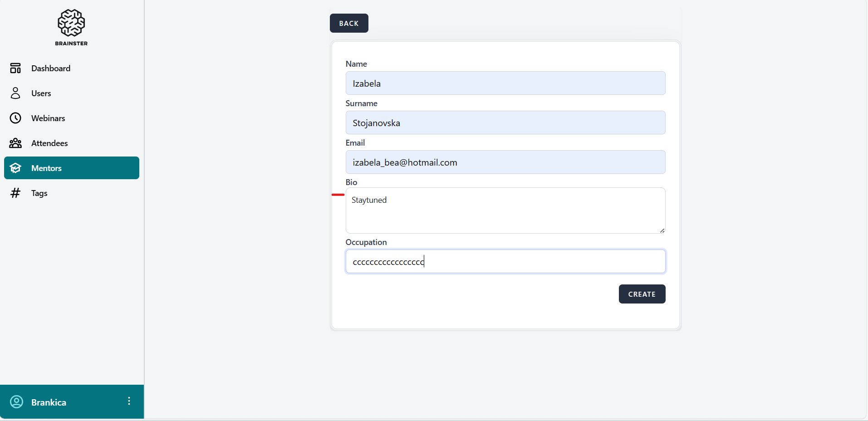
Task: Select Tags in the sidebar
Action: pos(39,193)
